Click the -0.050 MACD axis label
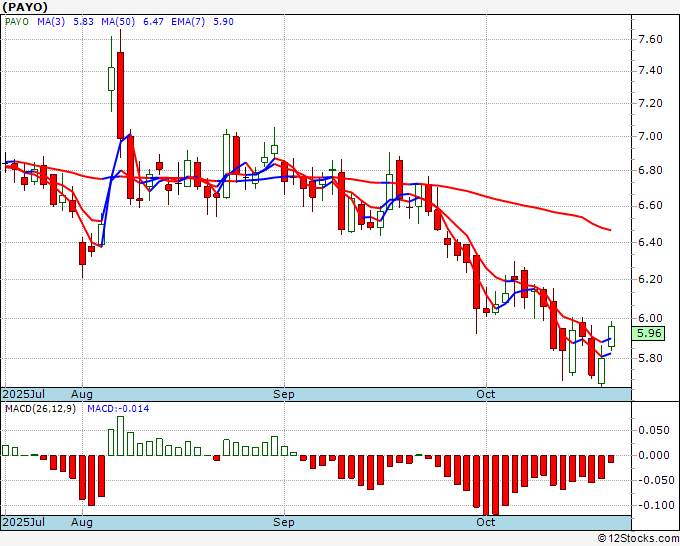Viewport: 680px width, 546px height. click(654, 481)
